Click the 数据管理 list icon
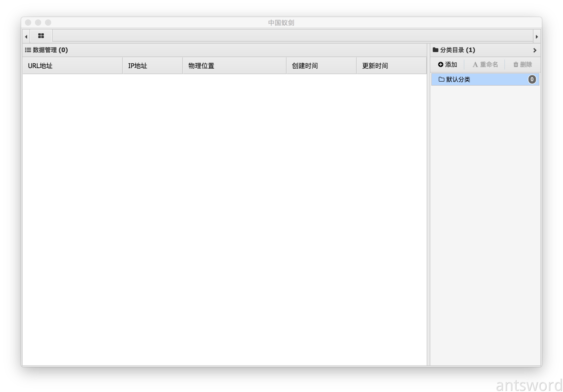 click(28, 50)
